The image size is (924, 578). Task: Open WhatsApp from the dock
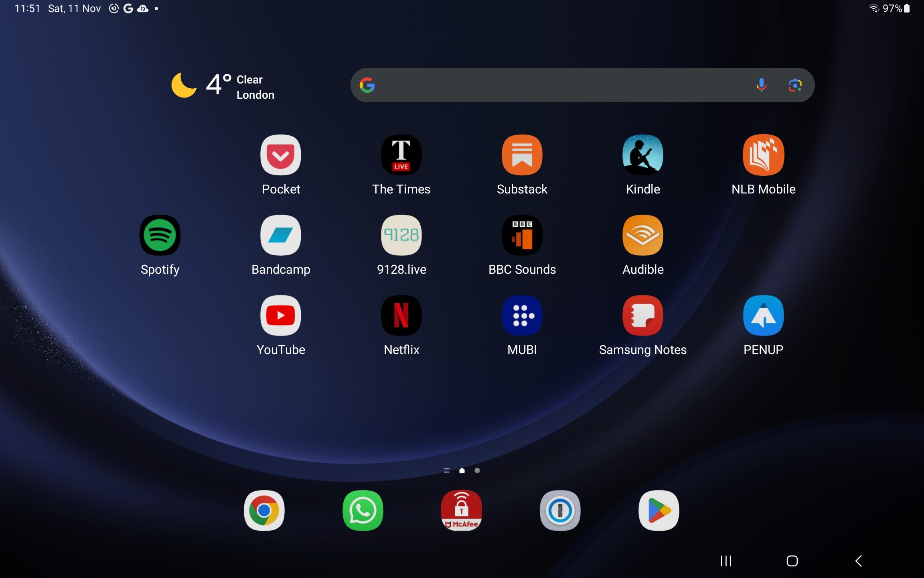(x=363, y=511)
